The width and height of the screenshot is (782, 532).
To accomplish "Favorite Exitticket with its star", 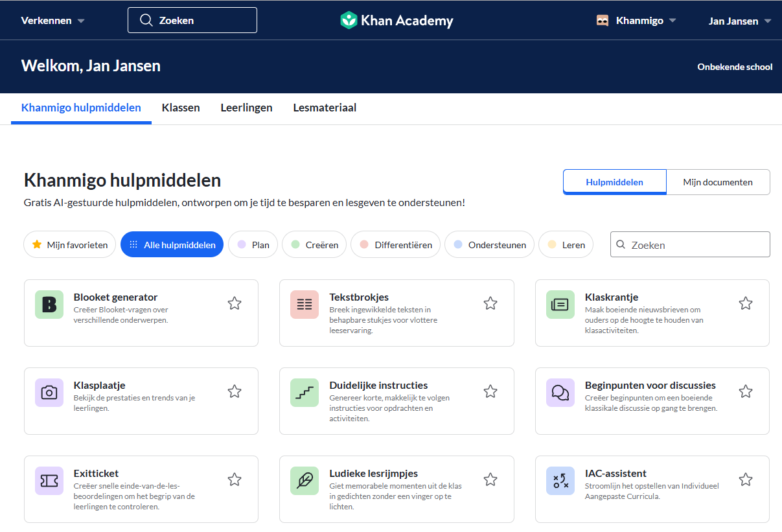I will click(235, 480).
